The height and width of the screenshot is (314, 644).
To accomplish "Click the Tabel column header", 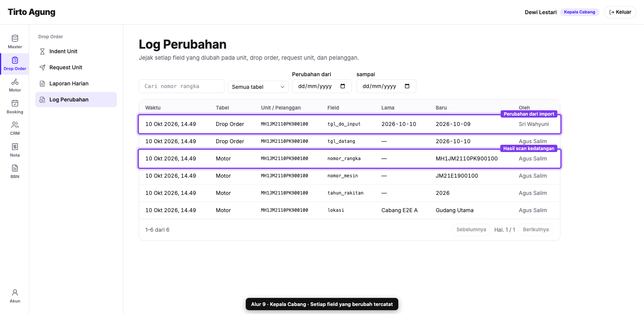I will 222,108.
